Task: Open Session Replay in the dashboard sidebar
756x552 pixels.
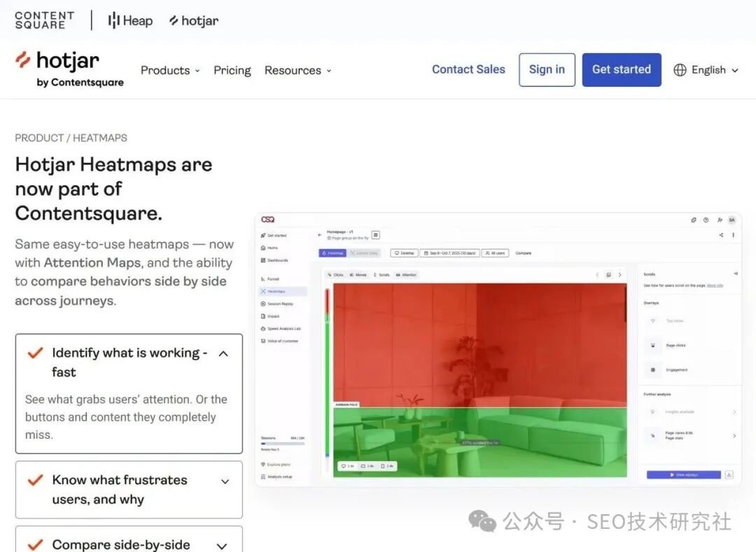Action: 279,304
